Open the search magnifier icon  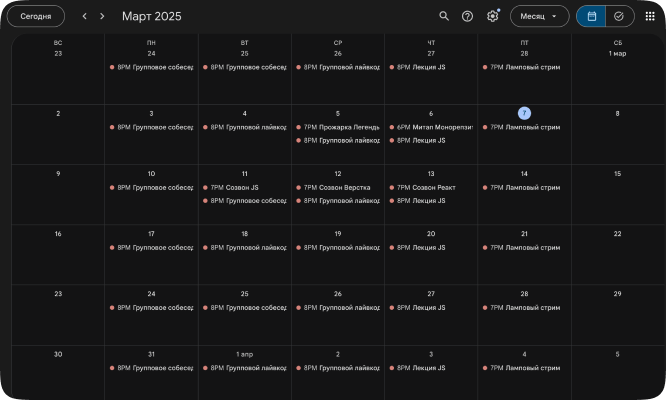coord(444,16)
